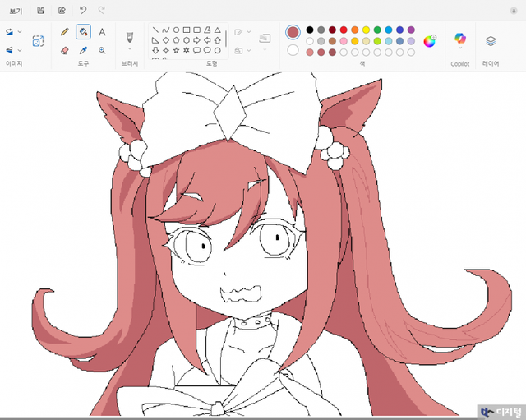This screenshot has height=420, width=526.
Task: Select the Magnifier zoom tool
Action: tap(102, 50)
